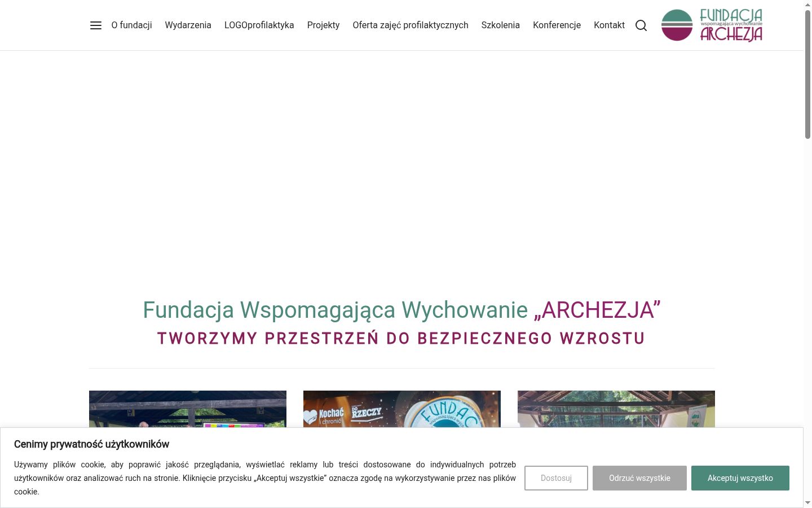Image resolution: width=812 pixels, height=508 pixels.
Task: Click scrollbar up arrow
Action: pyautogui.click(x=807, y=4)
